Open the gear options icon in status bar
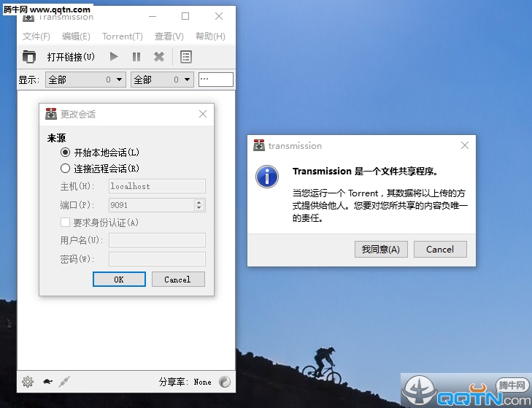Viewport: 532px width, 408px height. click(x=28, y=382)
